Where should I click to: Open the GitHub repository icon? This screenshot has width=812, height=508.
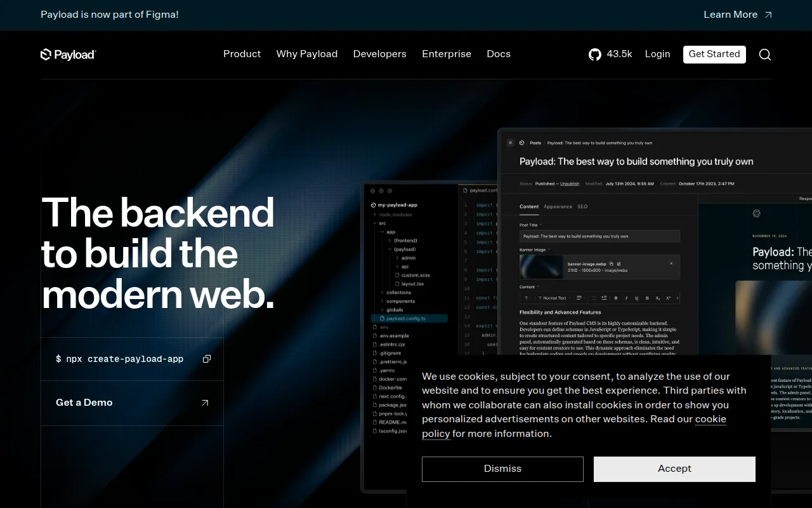[595, 55]
